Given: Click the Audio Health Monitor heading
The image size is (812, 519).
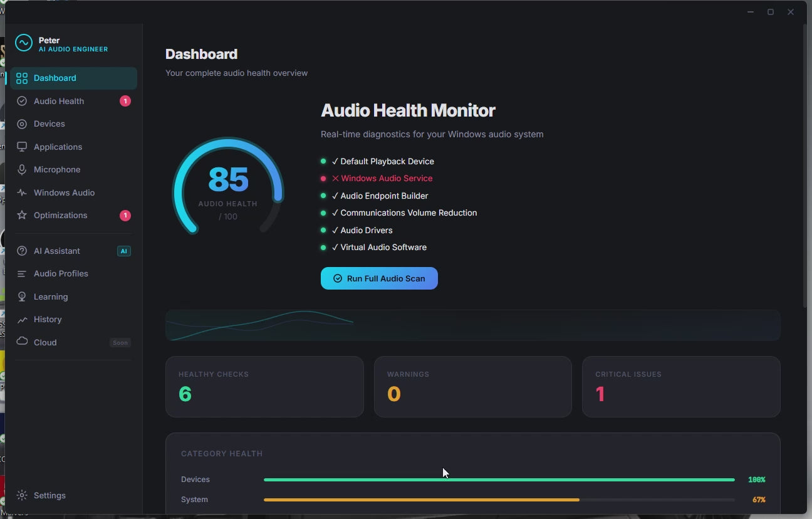Looking at the screenshot, I should pyautogui.click(x=408, y=111).
